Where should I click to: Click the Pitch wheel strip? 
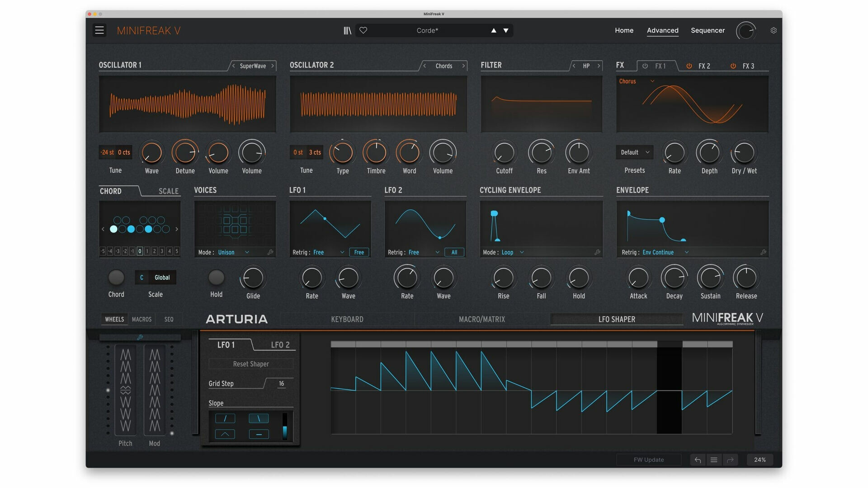pyautogui.click(x=125, y=390)
